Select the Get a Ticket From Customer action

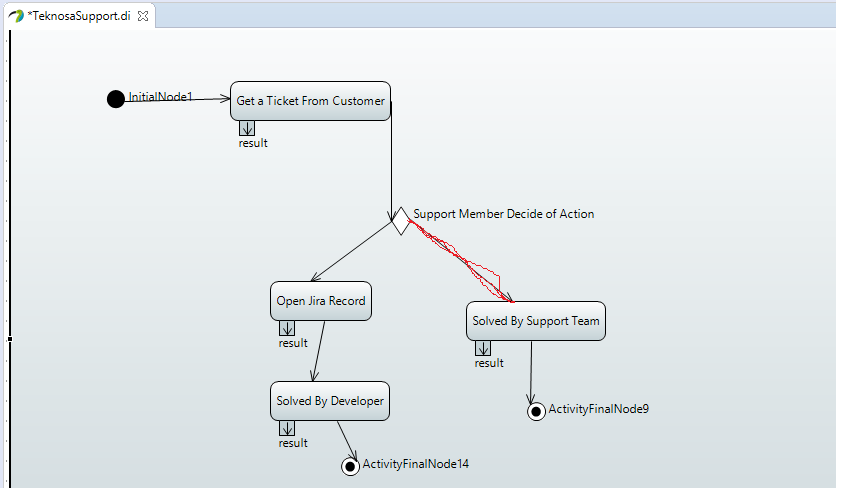pyautogui.click(x=310, y=101)
